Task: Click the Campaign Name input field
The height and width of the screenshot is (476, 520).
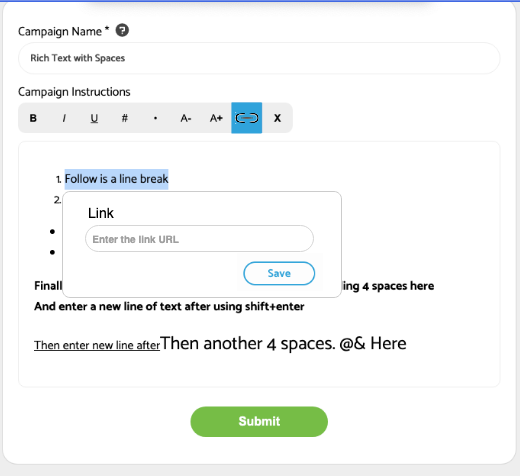Action: click(259, 58)
